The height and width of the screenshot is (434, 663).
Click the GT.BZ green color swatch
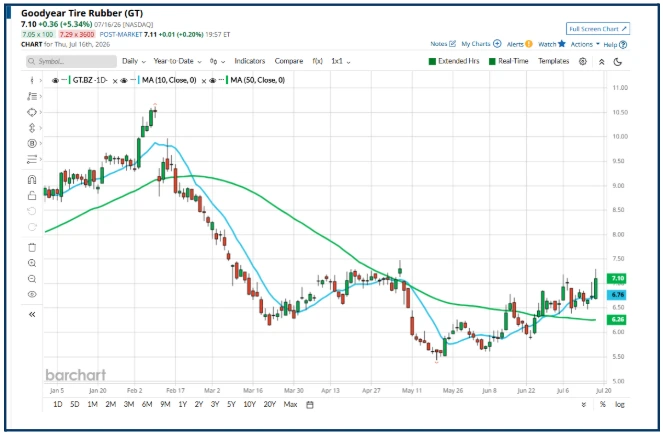coord(69,80)
